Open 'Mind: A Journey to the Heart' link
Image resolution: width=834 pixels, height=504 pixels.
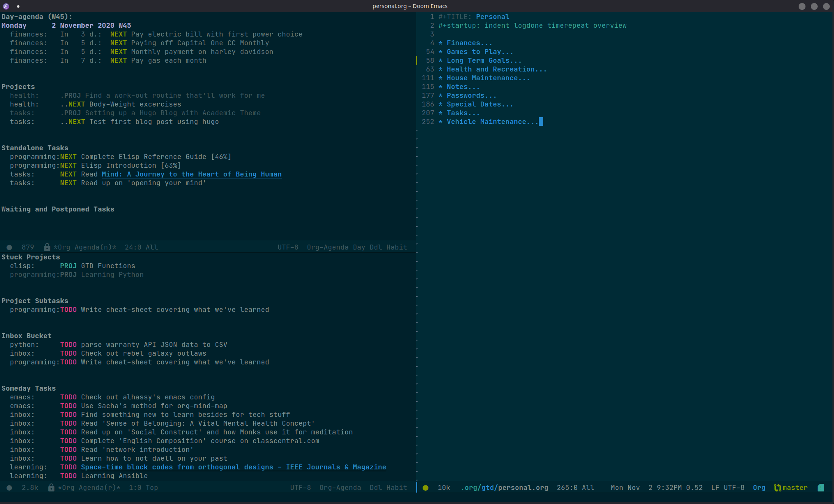191,174
